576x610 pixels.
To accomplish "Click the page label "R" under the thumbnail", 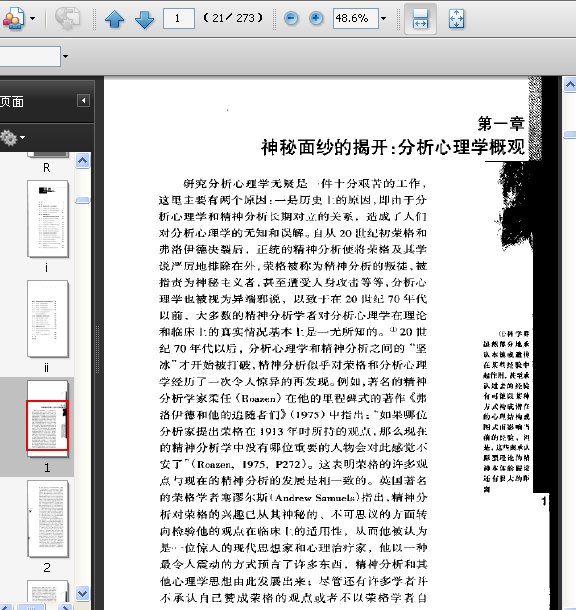I will pyautogui.click(x=46, y=168).
